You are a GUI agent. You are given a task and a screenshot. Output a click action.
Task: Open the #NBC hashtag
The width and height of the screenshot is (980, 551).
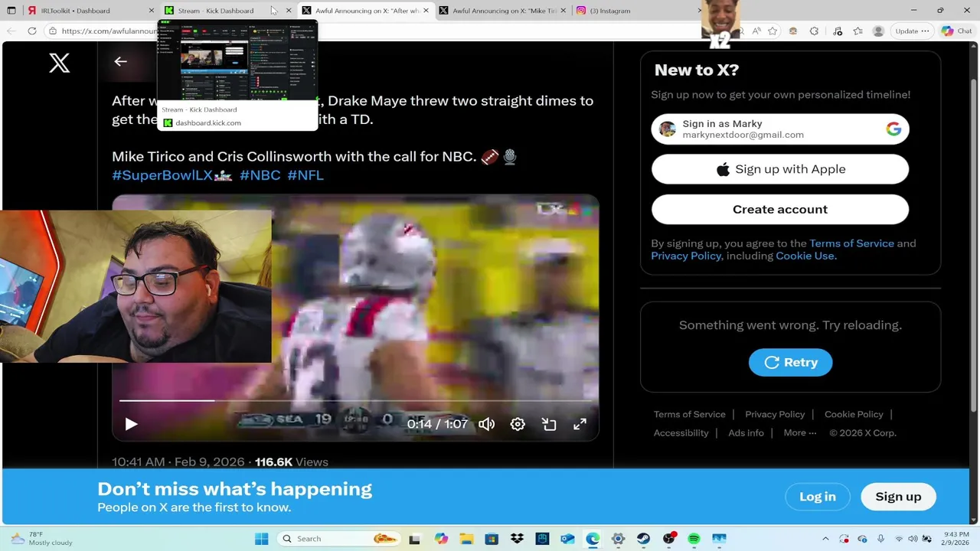click(260, 175)
